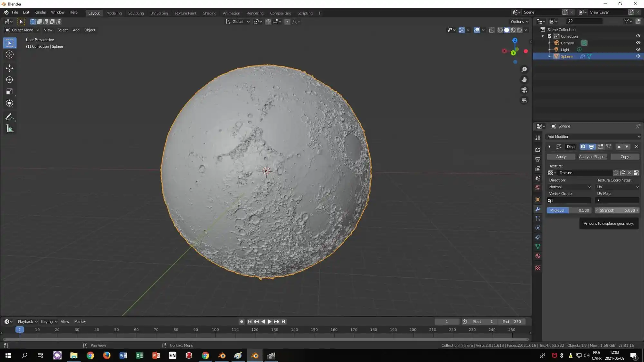Viewport: 644px width, 362px height.
Task: Toggle the camera view icon
Action: coord(524,90)
